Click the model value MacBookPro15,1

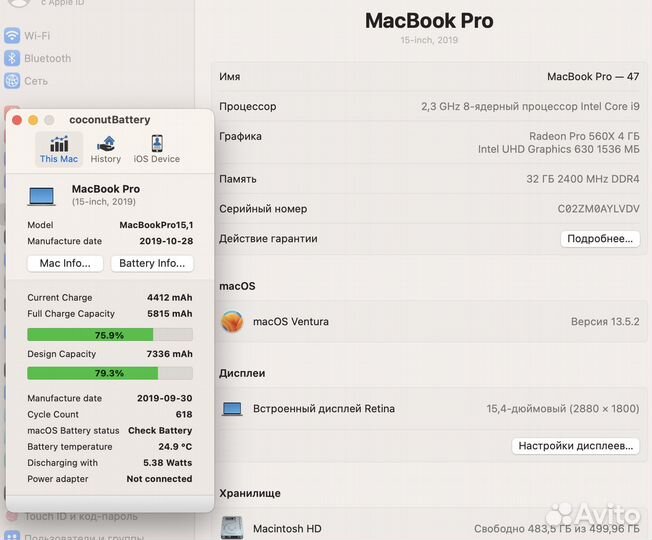coord(156,225)
